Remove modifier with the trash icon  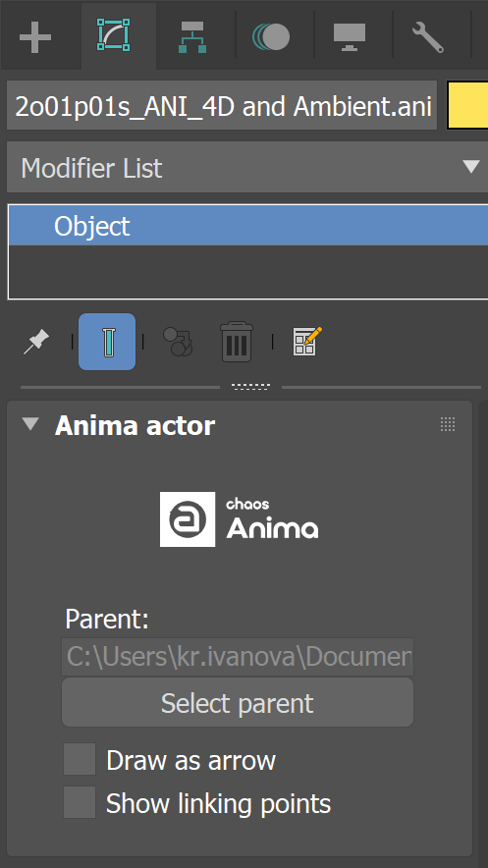(x=237, y=342)
